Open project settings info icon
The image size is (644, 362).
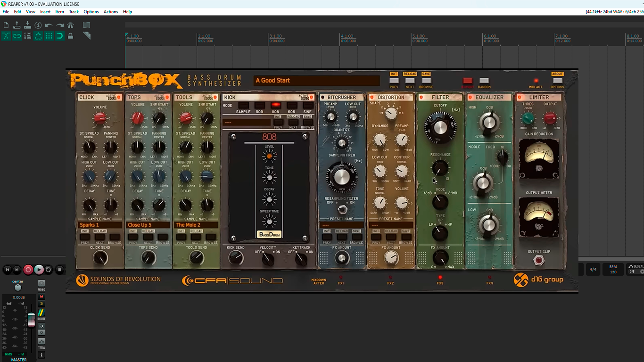[x=38, y=25]
